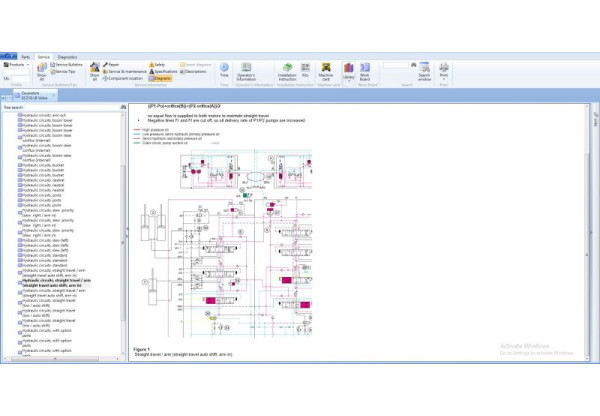Click the Specifications button

click(x=165, y=72)
